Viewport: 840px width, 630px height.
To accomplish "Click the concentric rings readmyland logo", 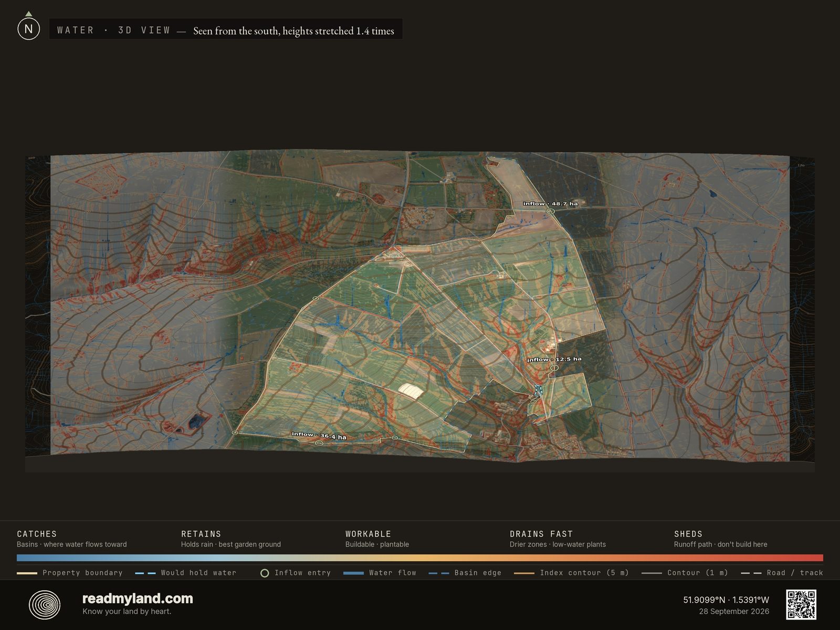I will (45, 605).
